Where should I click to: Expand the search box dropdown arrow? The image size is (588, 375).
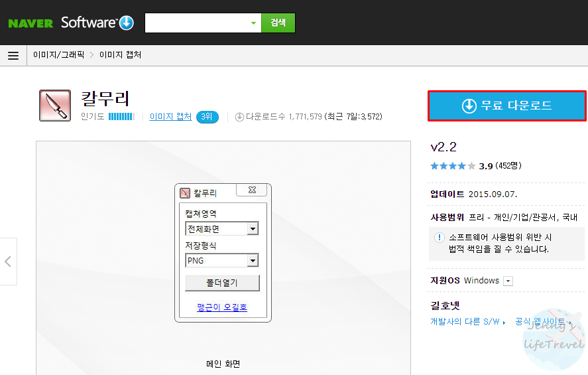click(253, 23)
